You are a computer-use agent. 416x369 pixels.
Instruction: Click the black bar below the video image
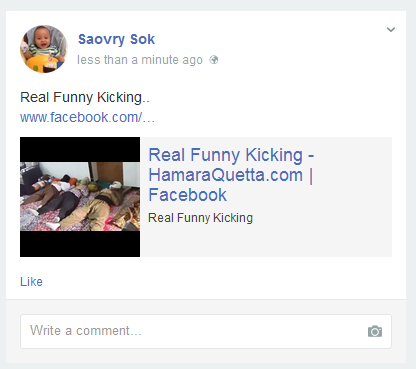click(80, 244)
